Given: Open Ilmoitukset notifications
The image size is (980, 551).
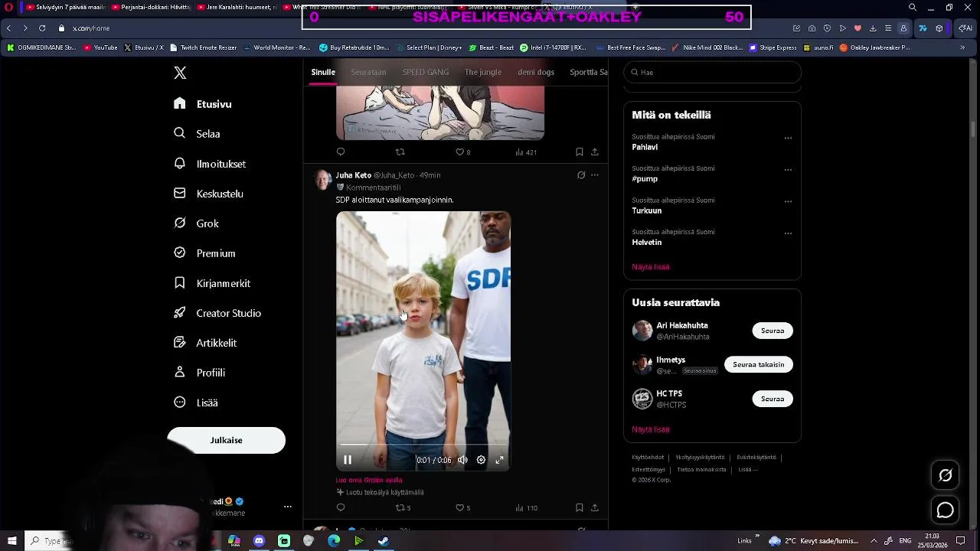Looking at the screenshot, I should point(210,164).
